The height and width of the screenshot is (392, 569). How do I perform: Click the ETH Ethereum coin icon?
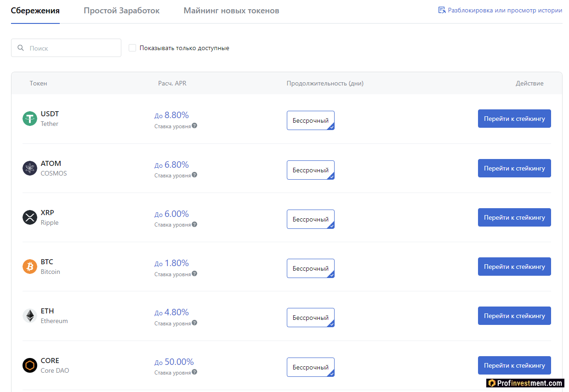pyautogui.click(x=30, y=316)
